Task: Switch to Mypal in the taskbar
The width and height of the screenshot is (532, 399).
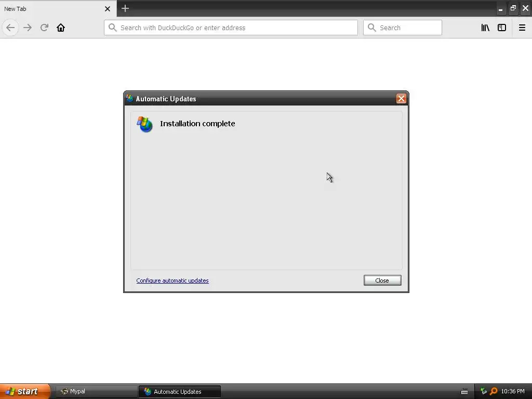Action: click(96, 391)
